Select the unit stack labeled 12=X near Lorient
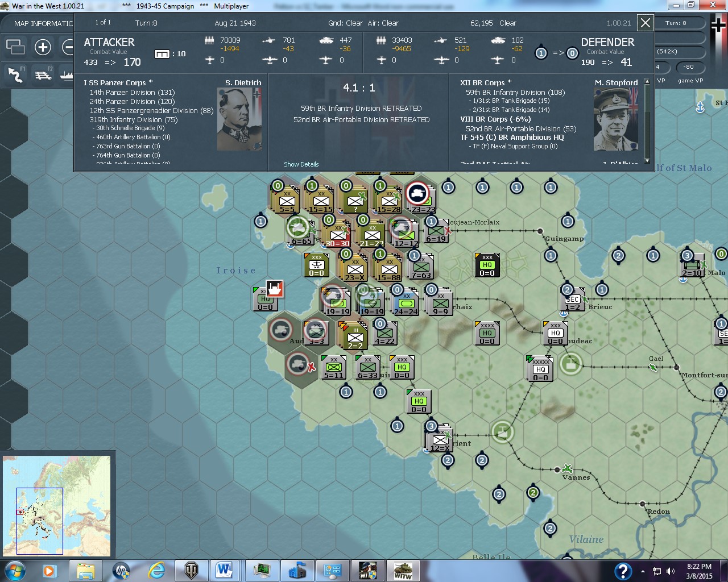This screenshot has width=728, height=582. (440, 439)
